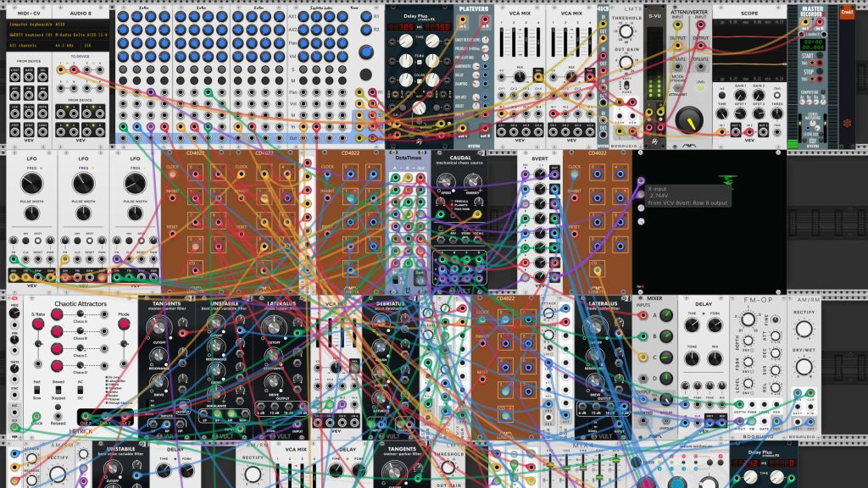Click the Scope GAIN 1 knob
The height and width of the screenshot is (488, 868).
click(740, 97)
